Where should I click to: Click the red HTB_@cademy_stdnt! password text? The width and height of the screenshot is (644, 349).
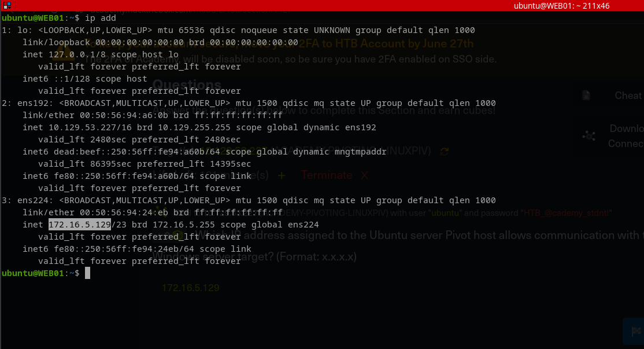tap(567, 213)
